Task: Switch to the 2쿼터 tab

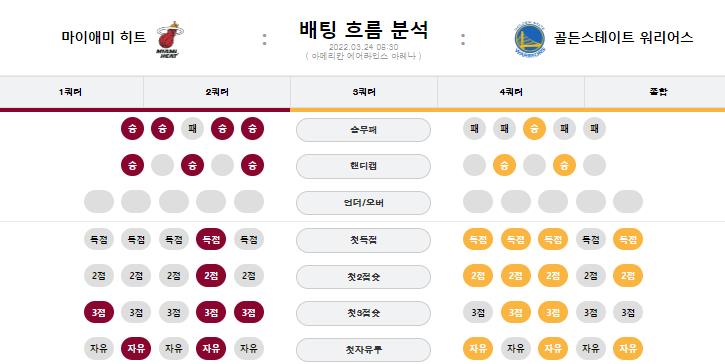Action: (x=217, y=92)
